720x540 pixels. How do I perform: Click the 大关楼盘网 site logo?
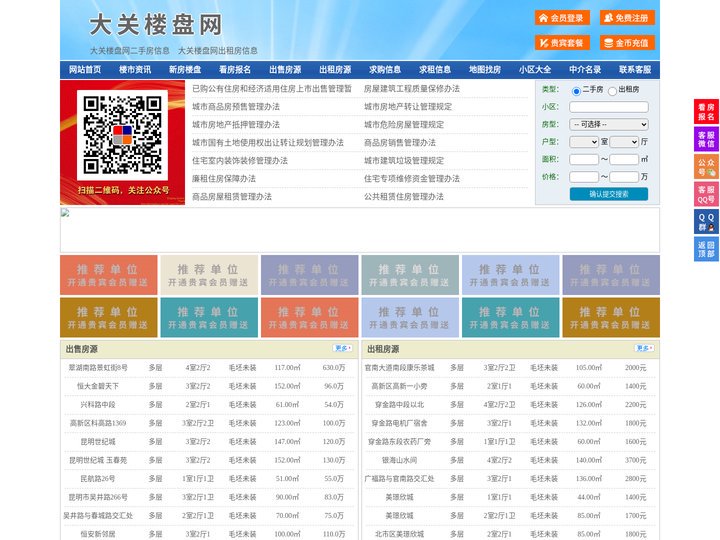pyautogui.click(x=156, y=25)
